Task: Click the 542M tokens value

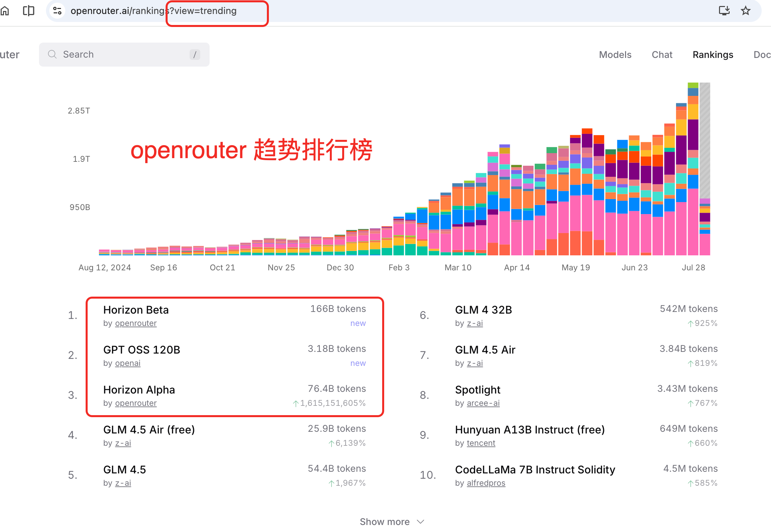Action: [x=689, y=309]
